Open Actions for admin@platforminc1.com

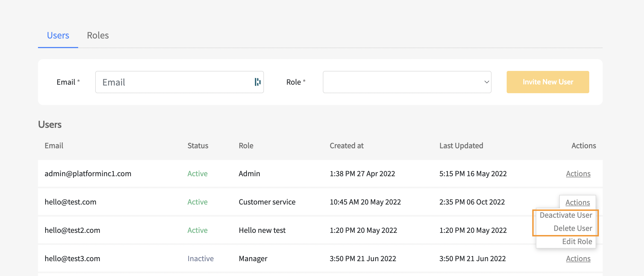point(578,174)
